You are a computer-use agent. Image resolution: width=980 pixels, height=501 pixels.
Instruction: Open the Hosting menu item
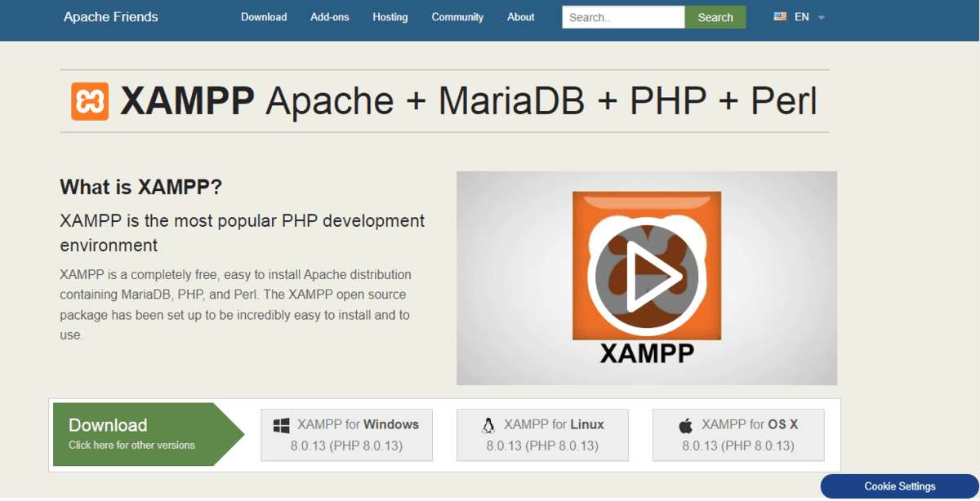(390, 17)
